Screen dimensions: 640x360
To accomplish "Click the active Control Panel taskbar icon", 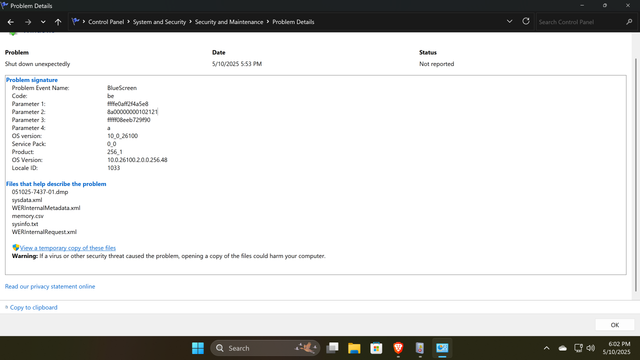I will [442, 348].
